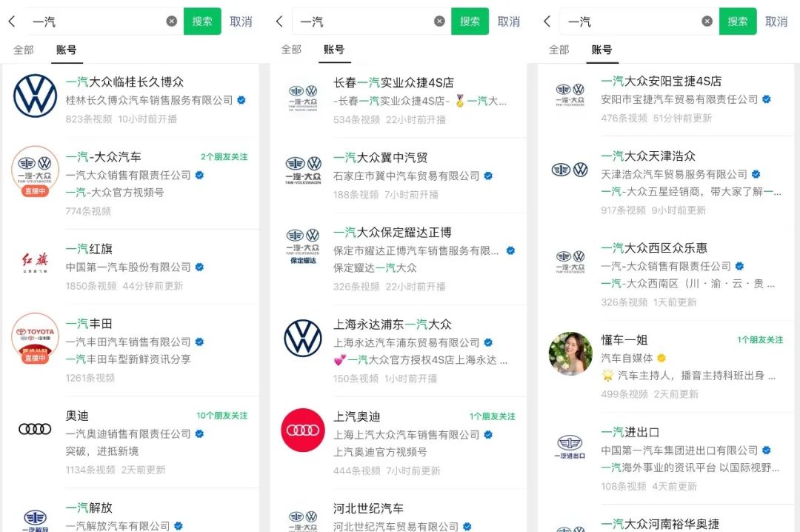Switch to 全部 tab in middle panel
The width and height of the screenshot is (800, 532).
tap(291, 50)
